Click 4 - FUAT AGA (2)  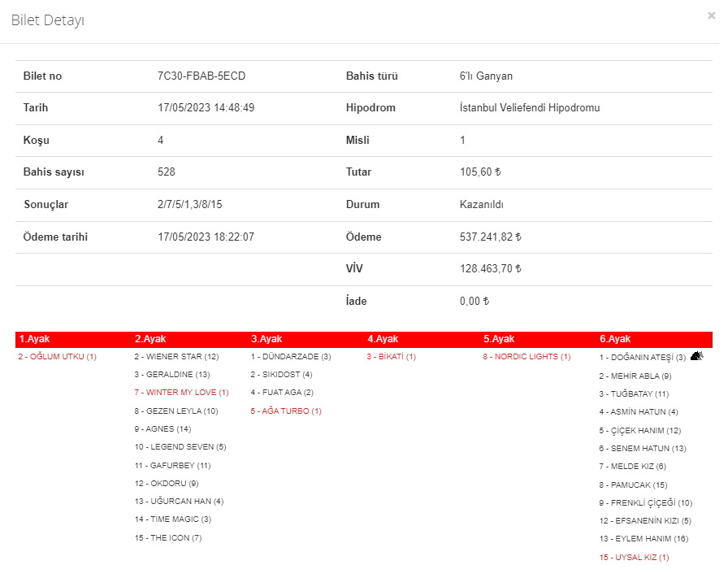click(x=282, y=393)
